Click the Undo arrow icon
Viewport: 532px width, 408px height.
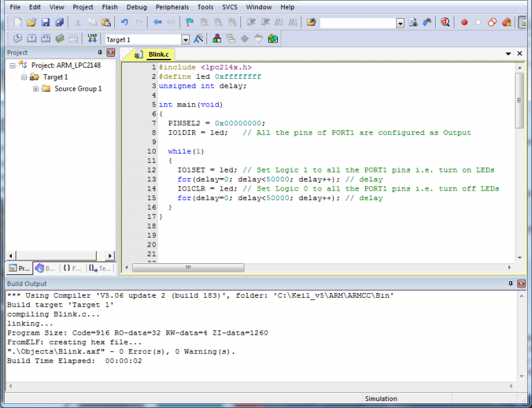point(125,22)
